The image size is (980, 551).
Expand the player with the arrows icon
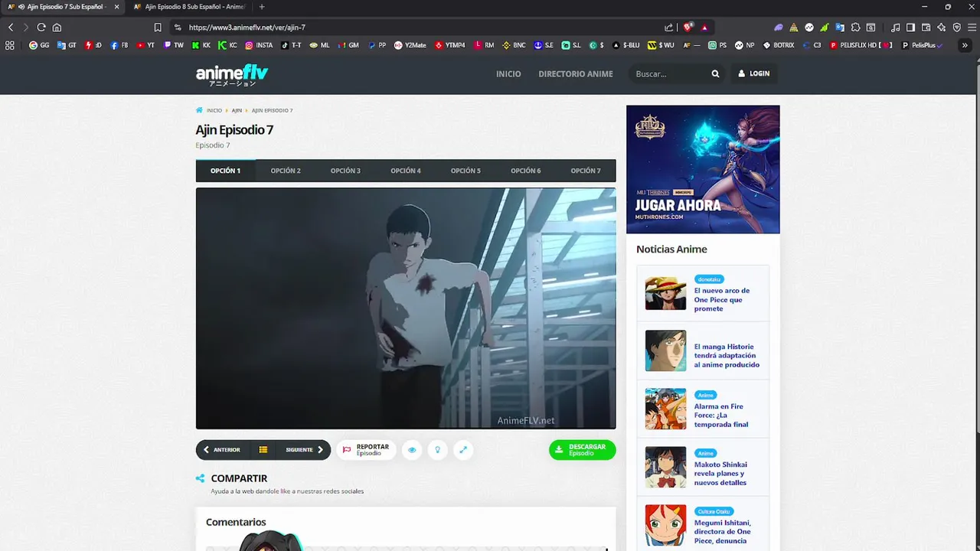click(x=463, y=450)
